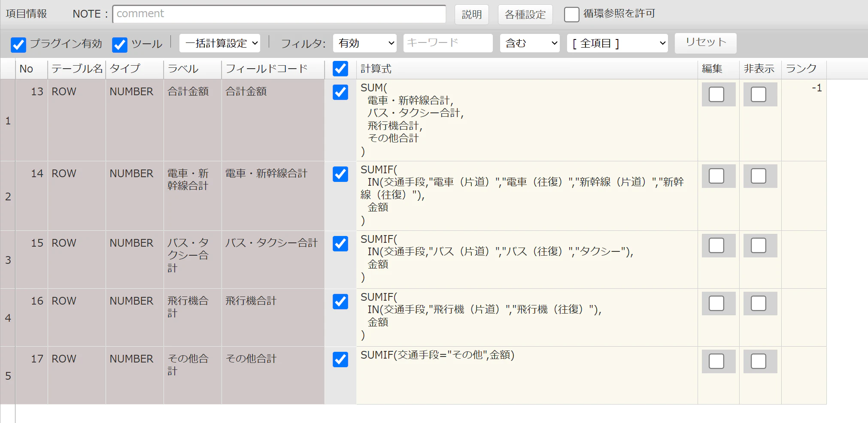This screenshot has width=868, height=423.
Task: Click the 説明 button
Action: pyautogui.click(x=472, y=15)
